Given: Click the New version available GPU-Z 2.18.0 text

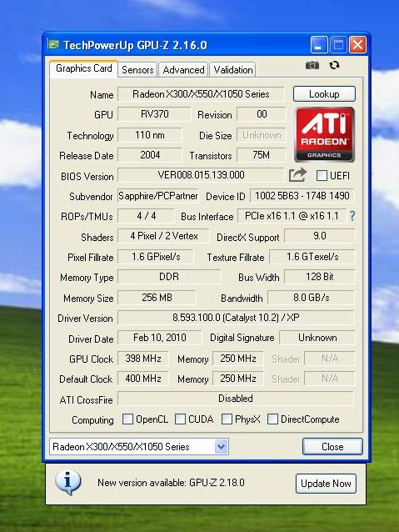Looking at the screenshot, I should pos(171,483).
